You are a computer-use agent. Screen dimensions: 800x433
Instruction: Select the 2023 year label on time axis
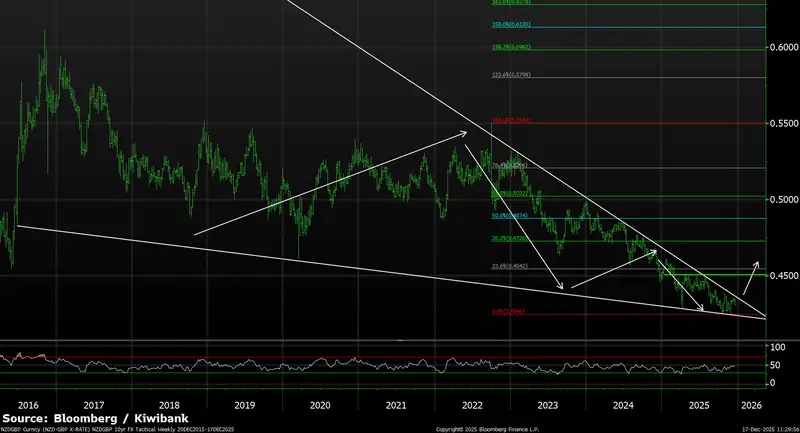548,405
